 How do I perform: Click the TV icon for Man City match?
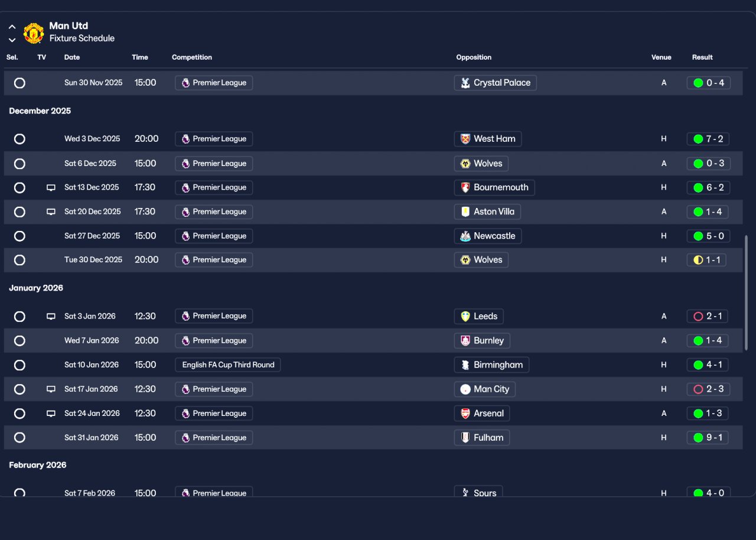pos(51,389)
